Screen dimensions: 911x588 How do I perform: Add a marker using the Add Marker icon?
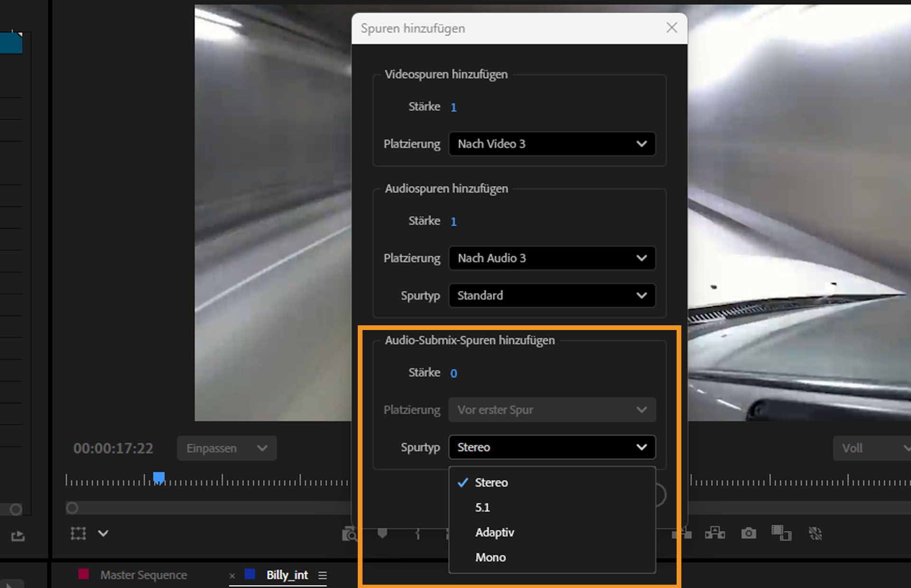382,533
